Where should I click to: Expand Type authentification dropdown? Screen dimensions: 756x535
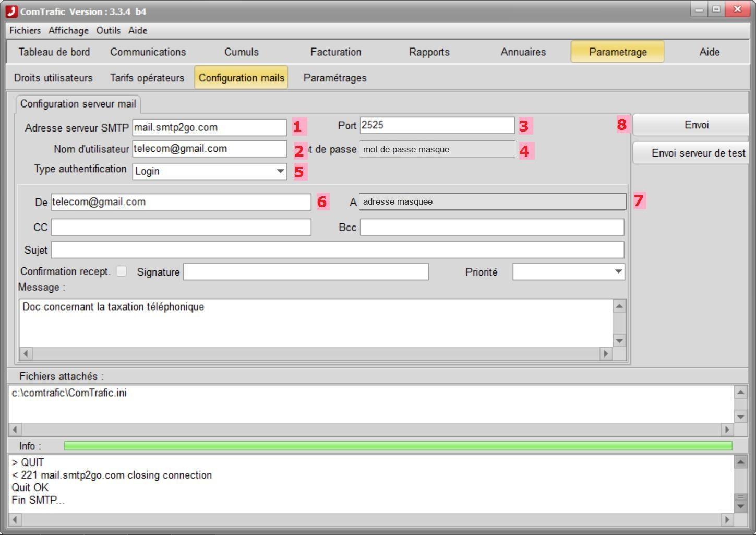280,171
